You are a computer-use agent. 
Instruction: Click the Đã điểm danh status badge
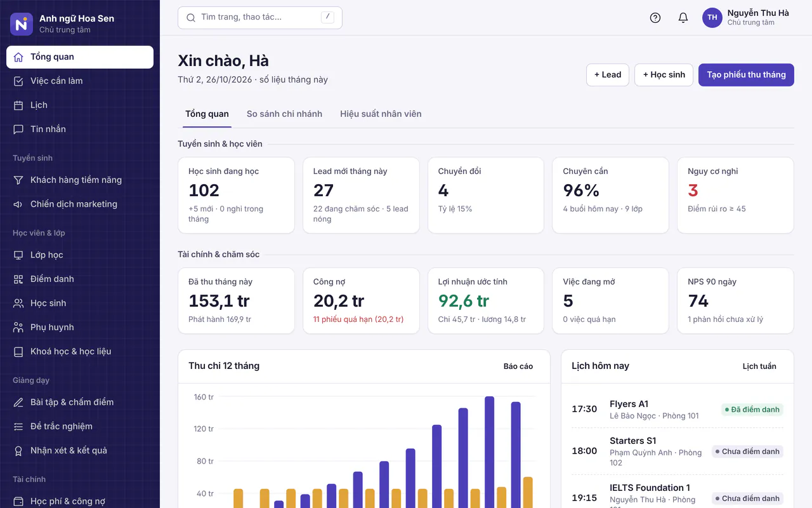coord(752,410)
